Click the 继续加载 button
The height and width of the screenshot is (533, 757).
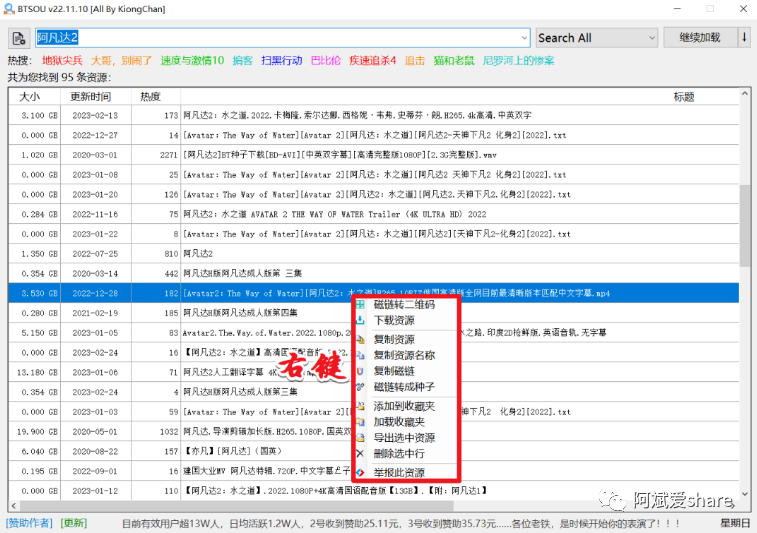700,38
